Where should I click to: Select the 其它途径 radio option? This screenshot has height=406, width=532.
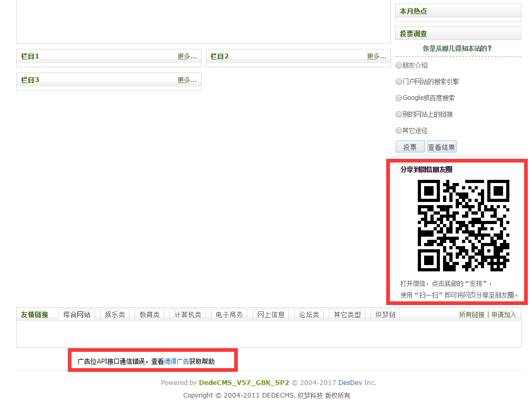[x=399, y=130]
